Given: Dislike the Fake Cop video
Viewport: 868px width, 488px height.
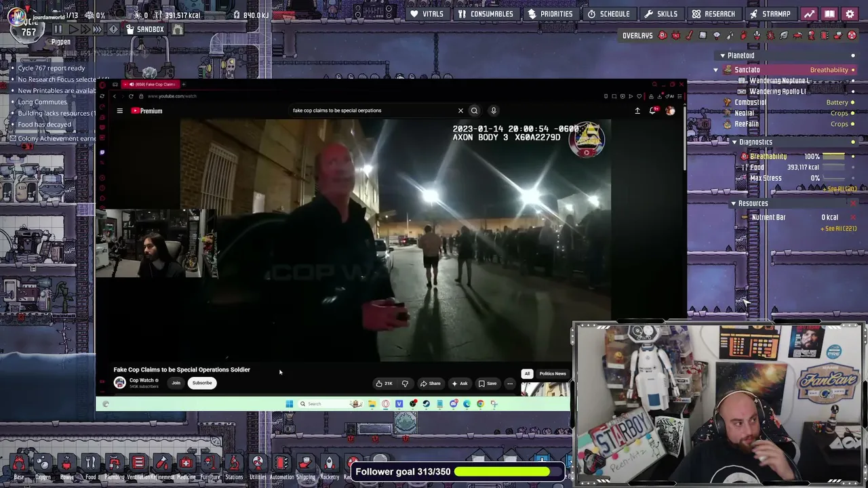Looking at the screenshot, I should [405, 384].
